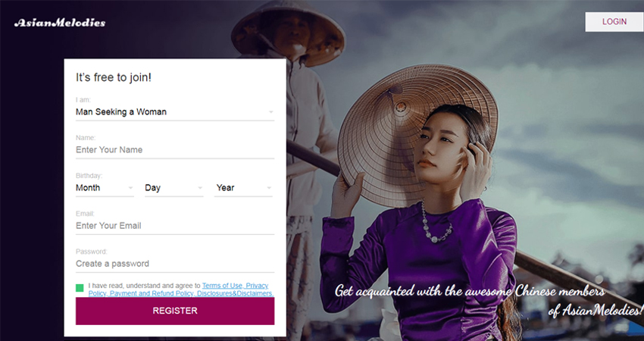Click into the Enter Your Email field
Image resolution: width=644 pixels, height=341 pixels.
[x=175, y=226]
